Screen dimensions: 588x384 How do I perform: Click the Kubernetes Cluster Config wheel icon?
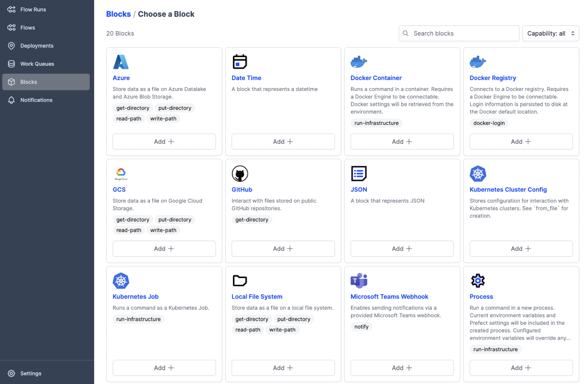point(478,173)
